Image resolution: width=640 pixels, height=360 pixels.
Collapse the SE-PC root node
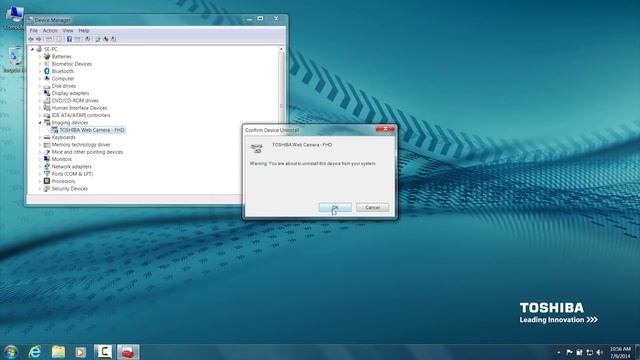pos(33,49)
